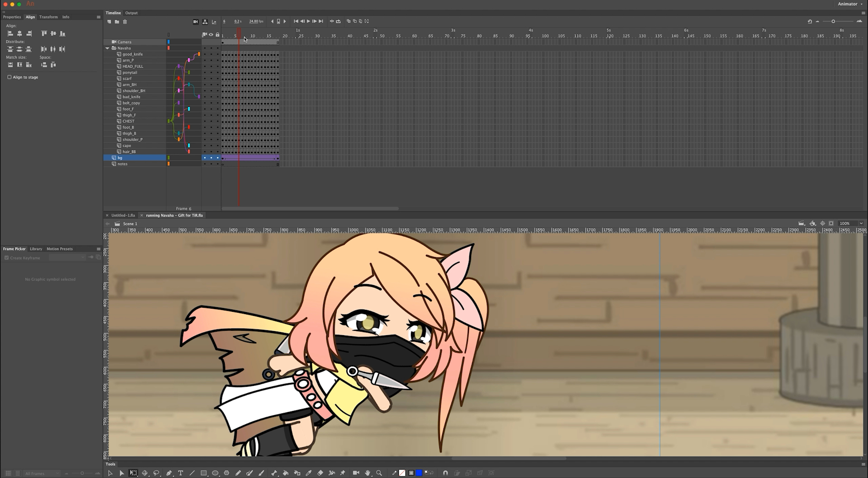Toggle snap to objects magnet icon

(445, 473)
